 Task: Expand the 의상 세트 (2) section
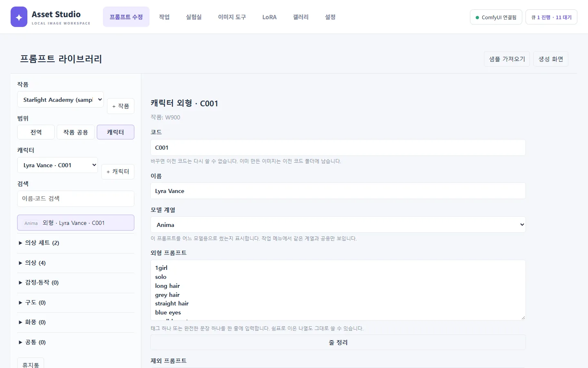pyautogui.click(x=76, y=243)
